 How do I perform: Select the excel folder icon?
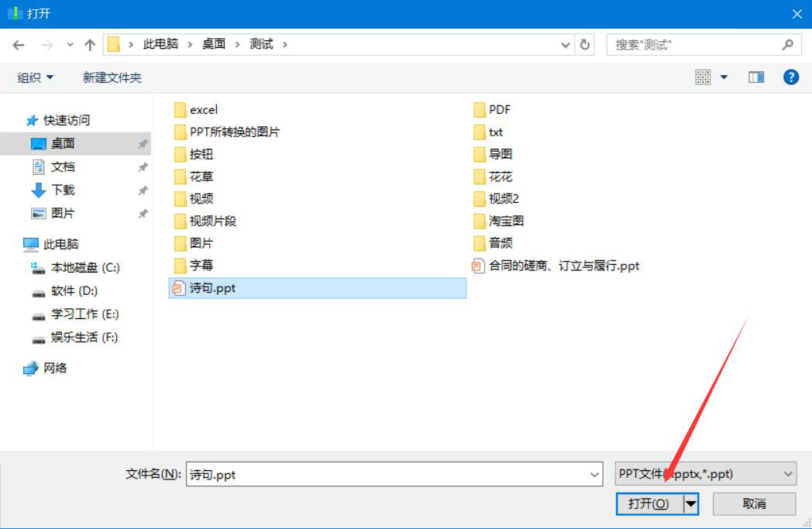click(x=180, y=110)
